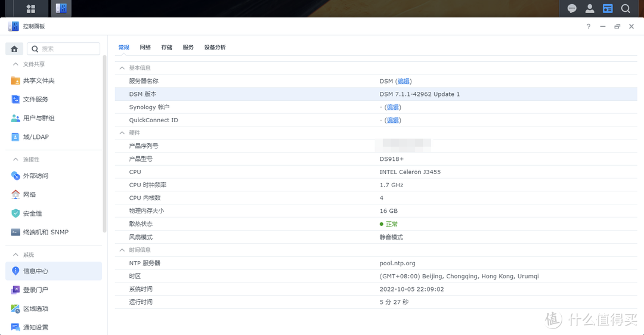644x335 pixels.
Task: Open 用户与群组 users and groups icon
Action: [x=15, y=118]
